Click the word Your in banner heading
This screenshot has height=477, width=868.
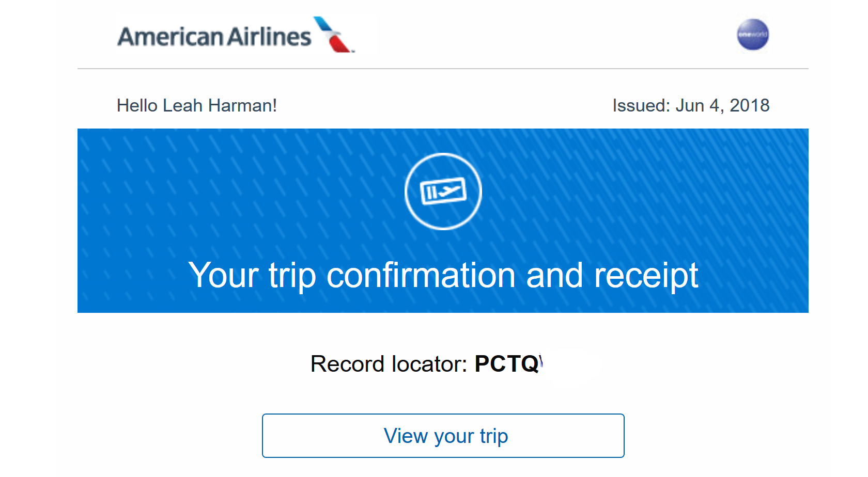pyautogui.click(x=223, y=275)
